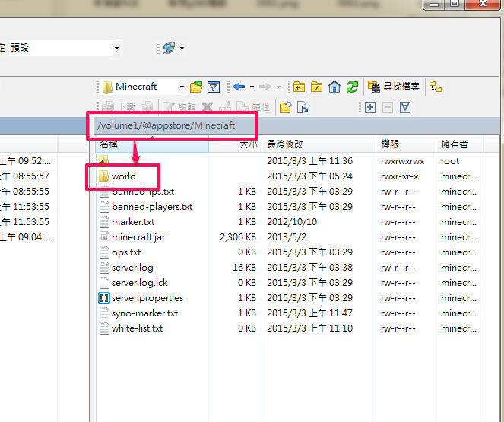Click the rwxrwxrwx permissions cell
This screenshot has height=422, width=504.
pos(402,161)
